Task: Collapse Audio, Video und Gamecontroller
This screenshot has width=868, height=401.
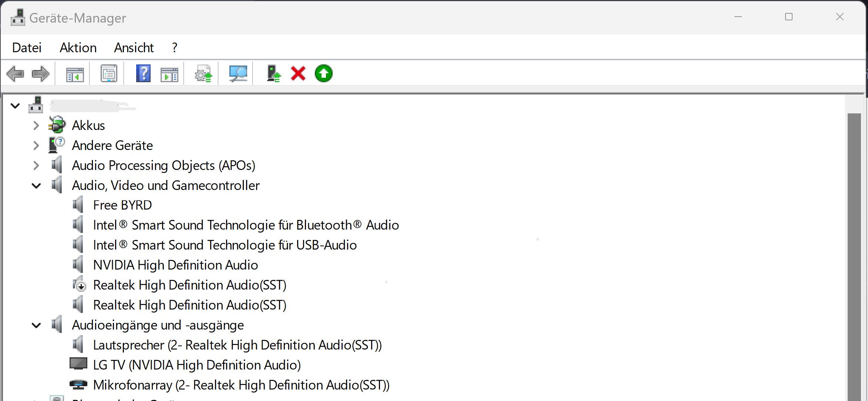Action: tap(36, 186)
